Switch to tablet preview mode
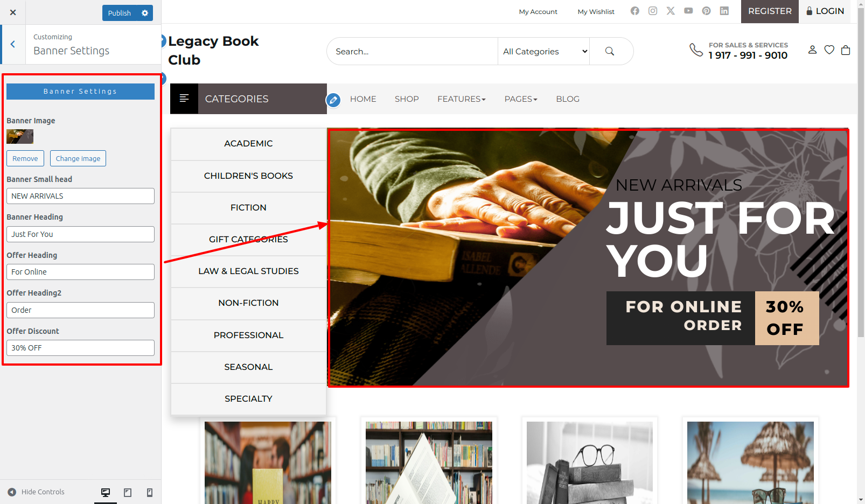Screen dimensions: 865x504 (128, 492)
